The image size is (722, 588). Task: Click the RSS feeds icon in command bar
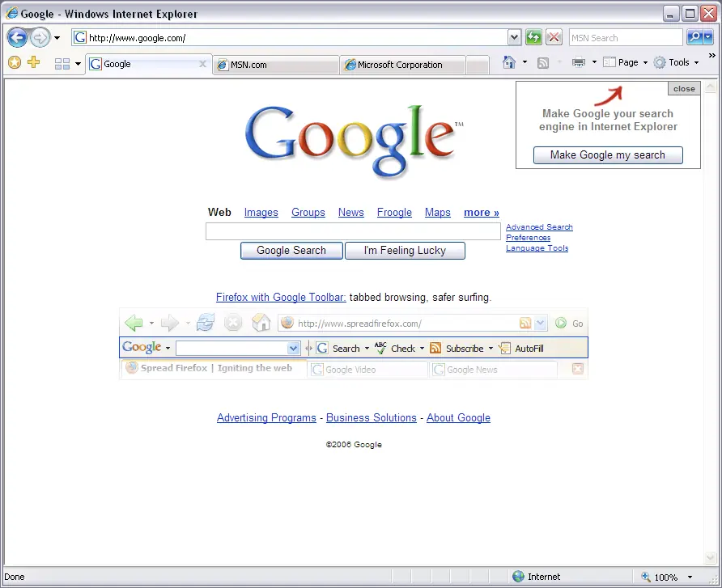543,62
